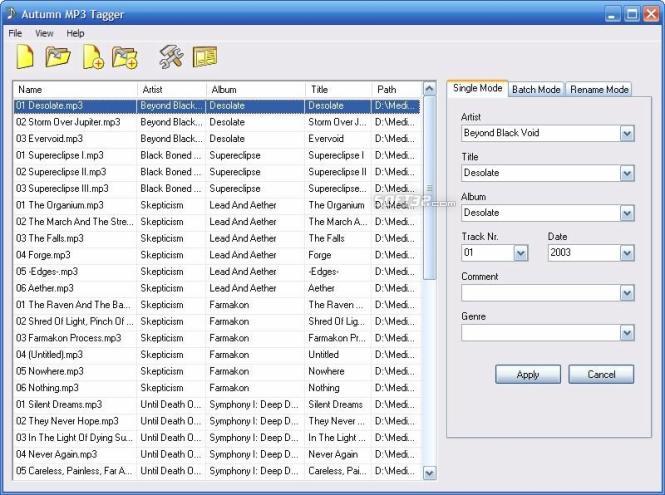Click the Cancel button

601,375
